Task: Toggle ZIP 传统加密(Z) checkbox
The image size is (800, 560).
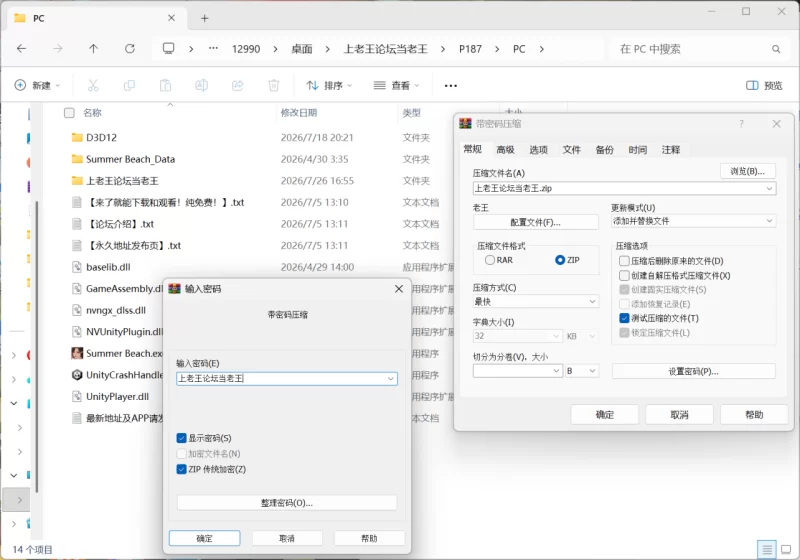Action: point(181,469)
